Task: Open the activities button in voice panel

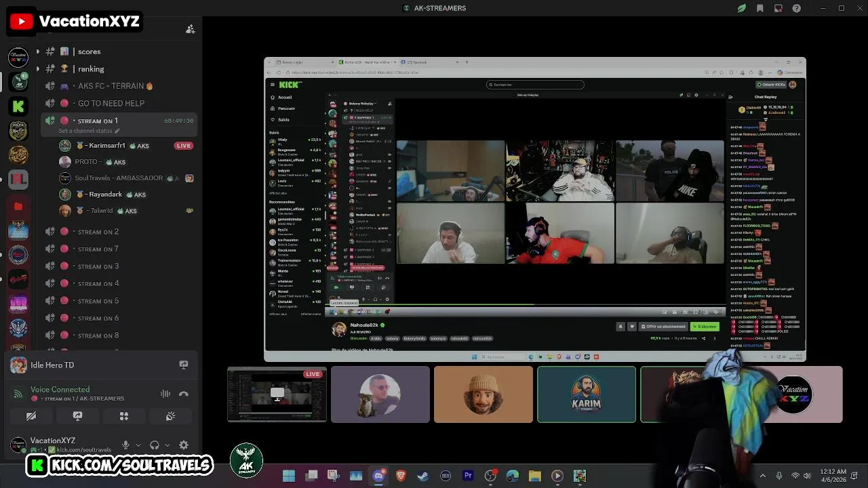Action: 123,416
